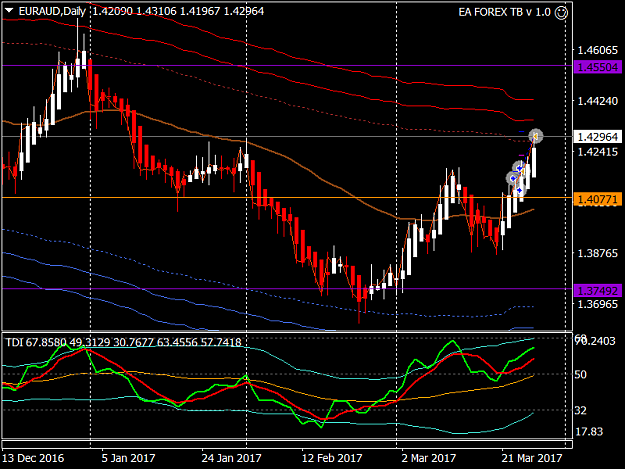Click the small blue dash above the latest candle
625x469 pixels.
[x=521, y=131]
